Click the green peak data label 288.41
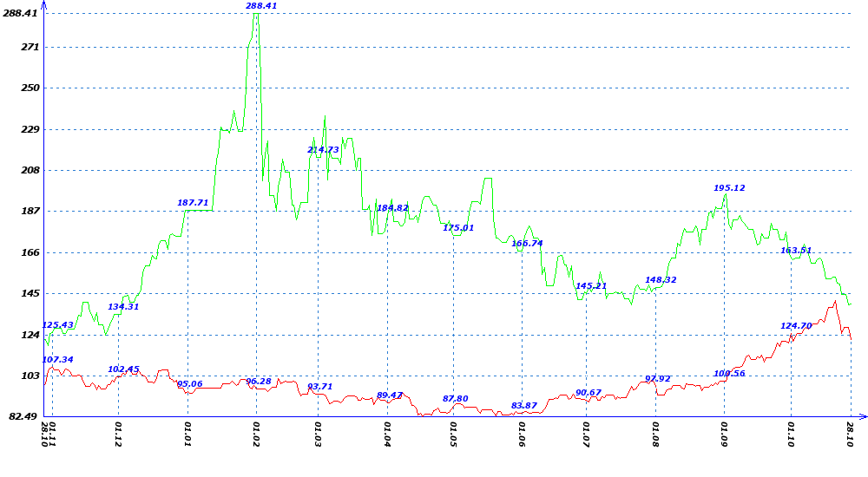Screen dimensions: 868x477 (261, 6)
